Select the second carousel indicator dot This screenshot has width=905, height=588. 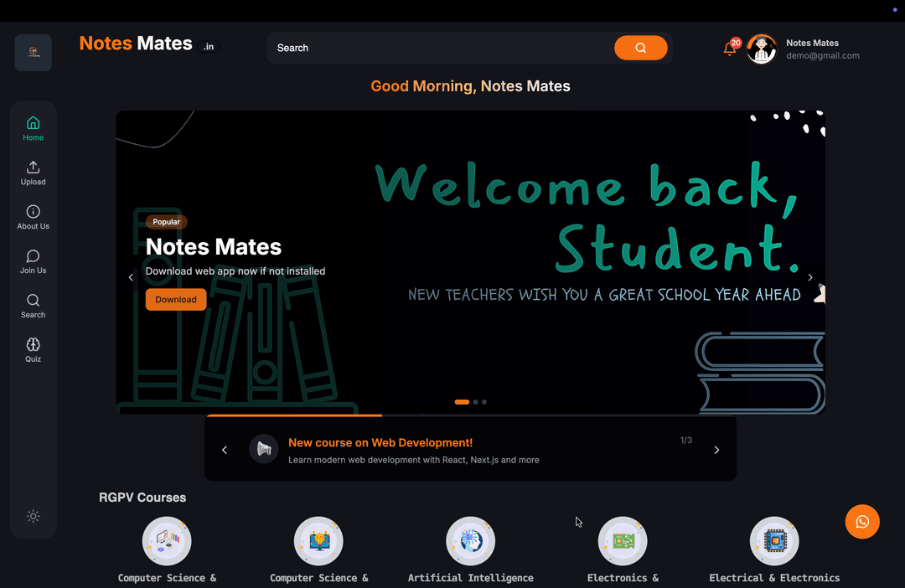pos(475,402)
